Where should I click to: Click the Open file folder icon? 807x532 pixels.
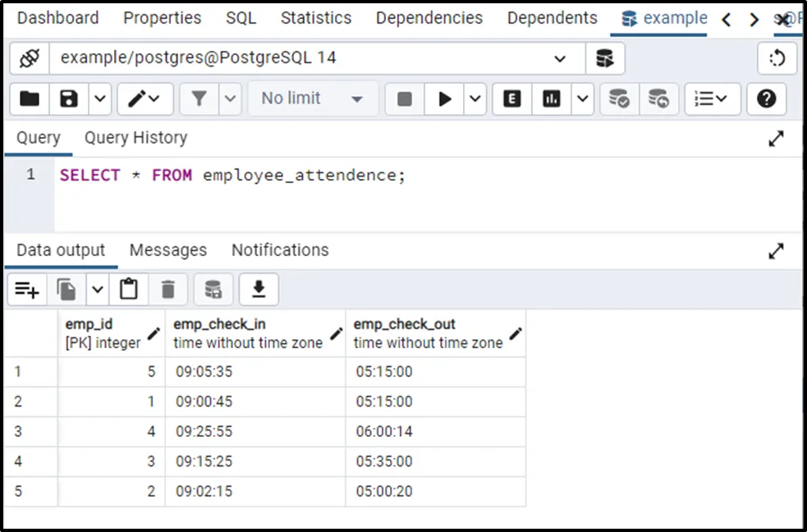[30, 99]
